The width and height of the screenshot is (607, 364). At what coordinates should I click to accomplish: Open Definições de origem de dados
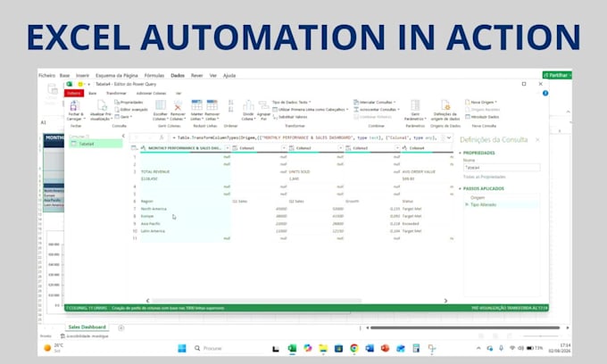pyautogui.click(x=445, y=110)
